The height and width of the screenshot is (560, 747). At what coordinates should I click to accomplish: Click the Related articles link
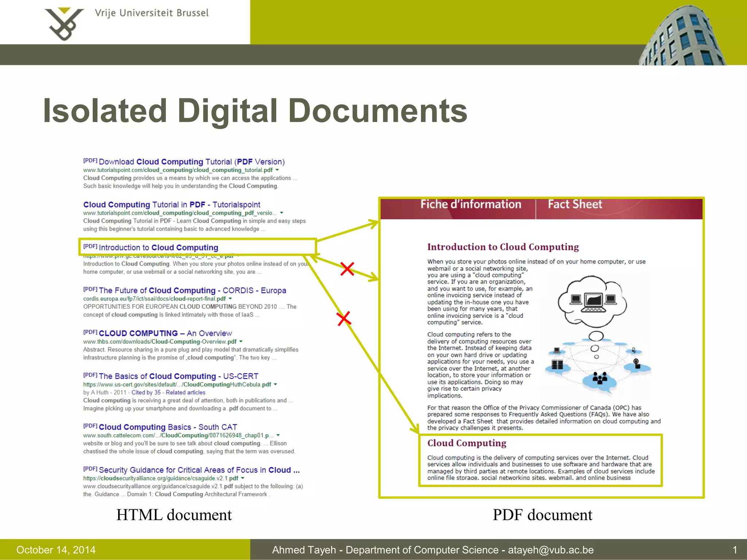[x=185, y=393]
